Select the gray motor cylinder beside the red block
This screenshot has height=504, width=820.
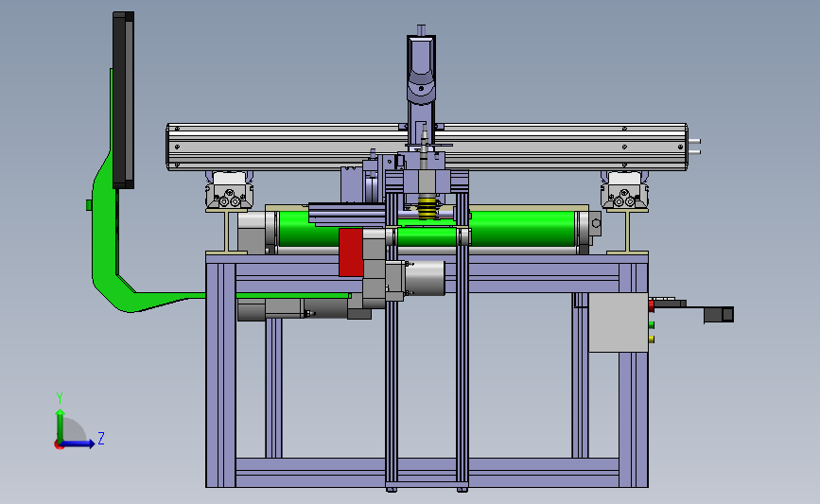(x=425, y=278)
